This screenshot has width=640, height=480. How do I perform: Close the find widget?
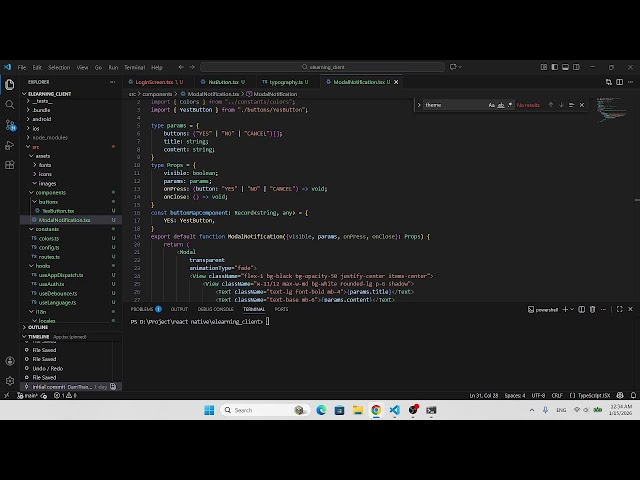point(582,105)
